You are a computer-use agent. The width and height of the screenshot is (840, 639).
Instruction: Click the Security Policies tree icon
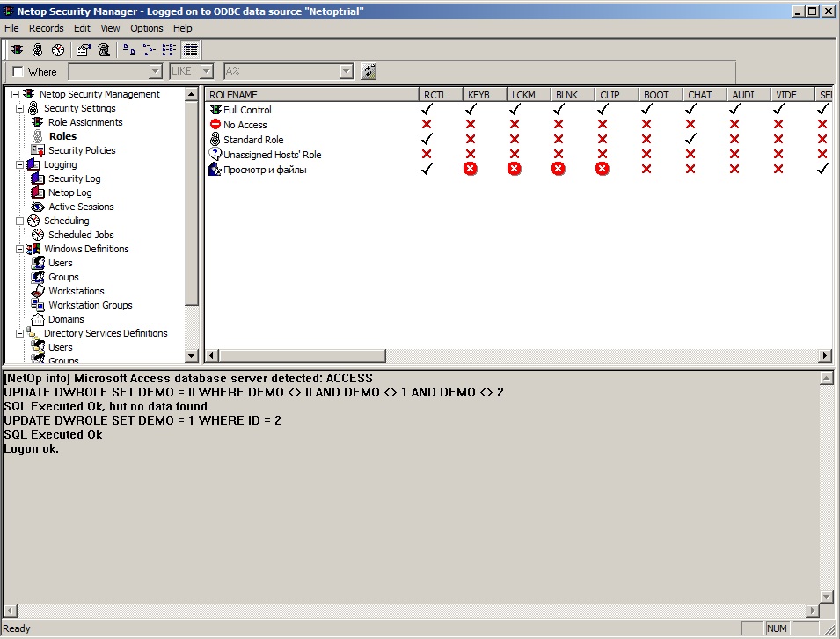(38, 150)
